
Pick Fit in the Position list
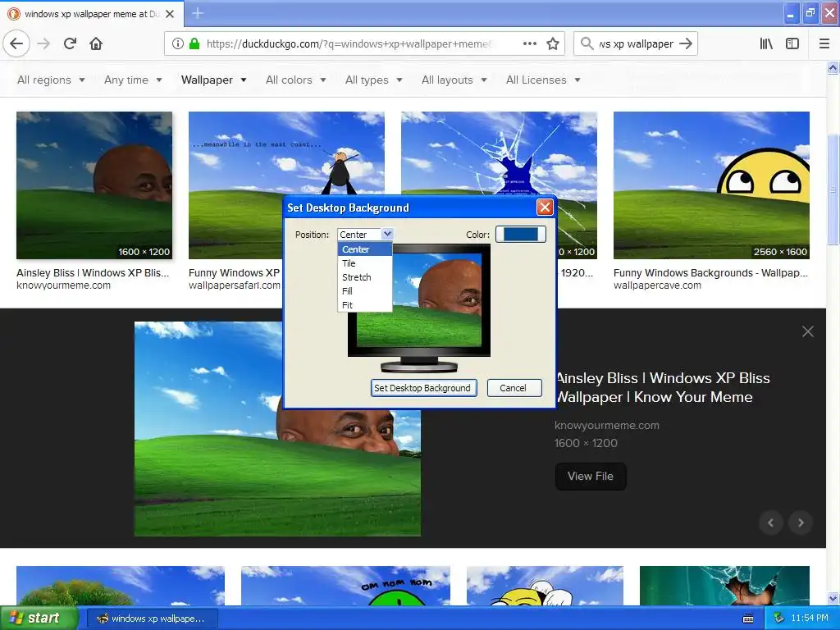click(x=365, y=305)
